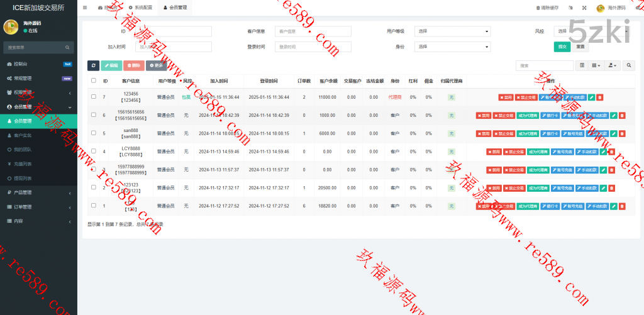Click the red trash icon for user 7
The width and height of the screenshot is (644, 315).
coord(599,97)
